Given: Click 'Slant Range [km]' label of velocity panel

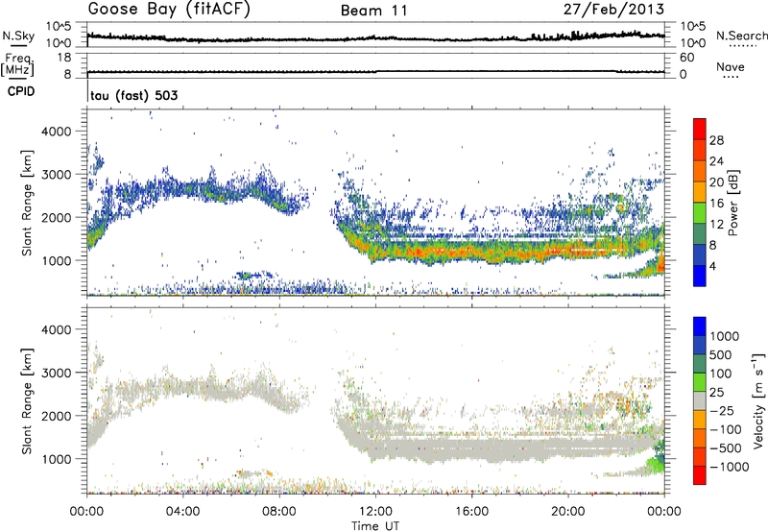Looking at the screenshot, I should click(x=27, y=401).
